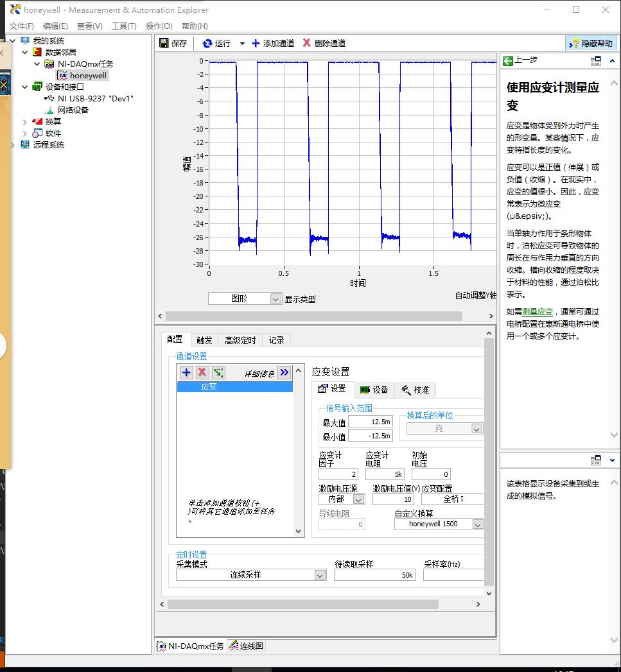Open the 文件(F) menu
The height and width of the screenshot is (672, 621).
[x=21, y=26]
